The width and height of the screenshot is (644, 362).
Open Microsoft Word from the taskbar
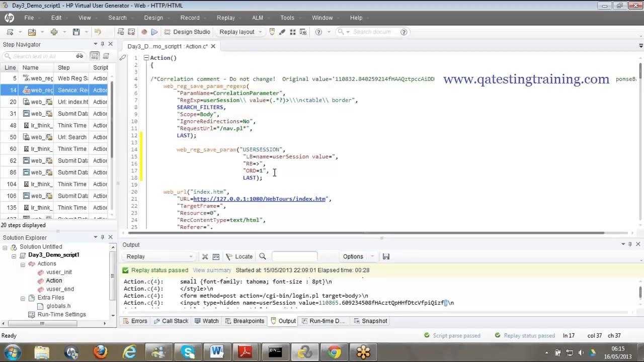(217, 351)
